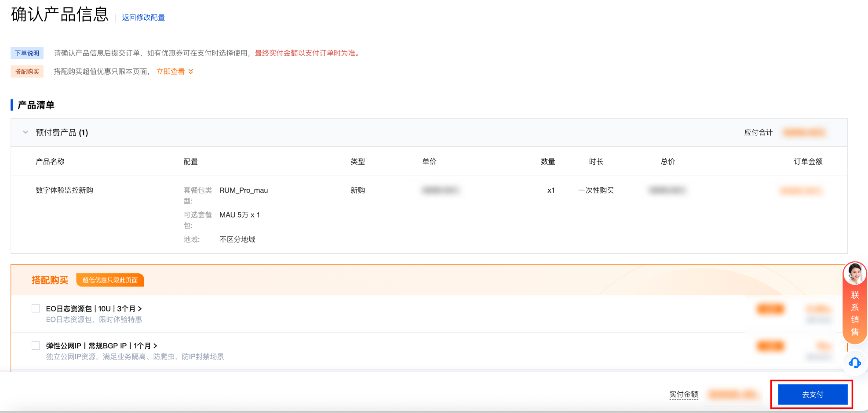
Task: Click the RUM_Pro_mau package value
Action: (x=244, y=190)
